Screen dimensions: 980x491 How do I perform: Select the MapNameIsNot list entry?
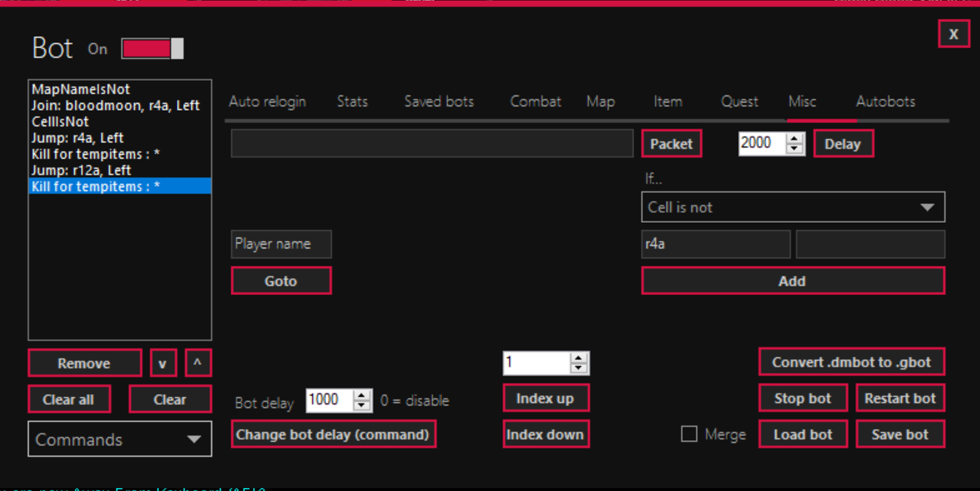pos(120,89)
